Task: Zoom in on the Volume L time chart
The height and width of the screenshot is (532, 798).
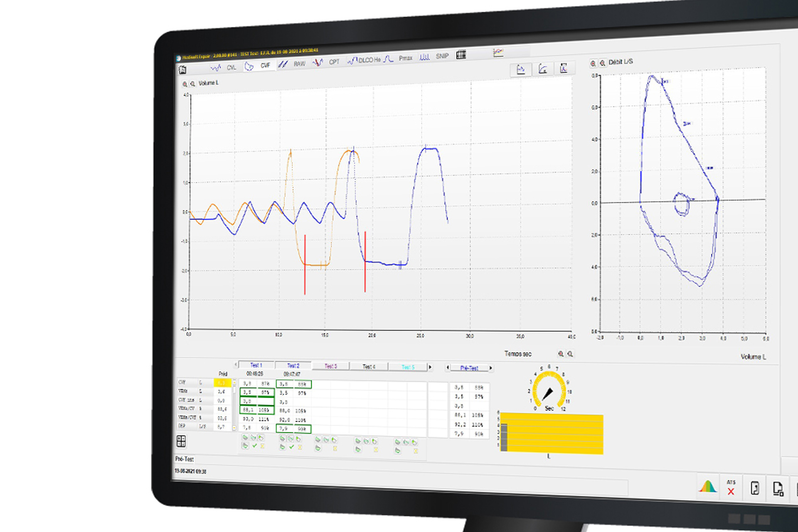Action: pos(185,84)
